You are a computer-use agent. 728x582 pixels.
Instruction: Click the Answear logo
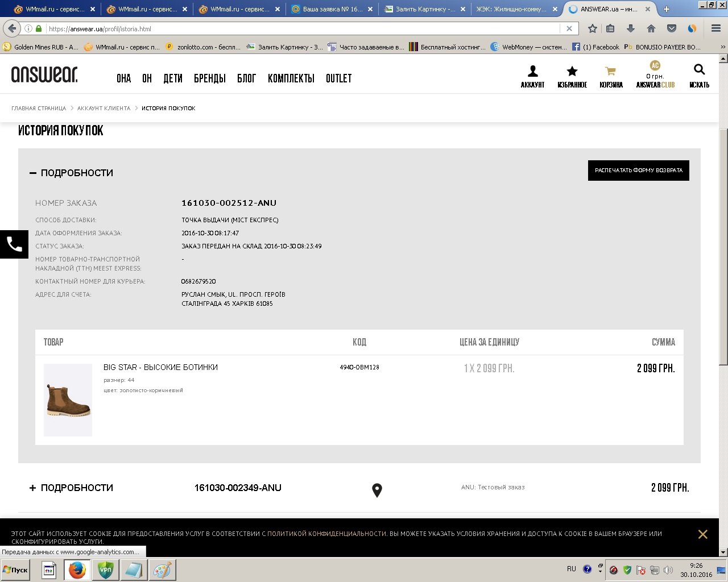coord(44,74)
